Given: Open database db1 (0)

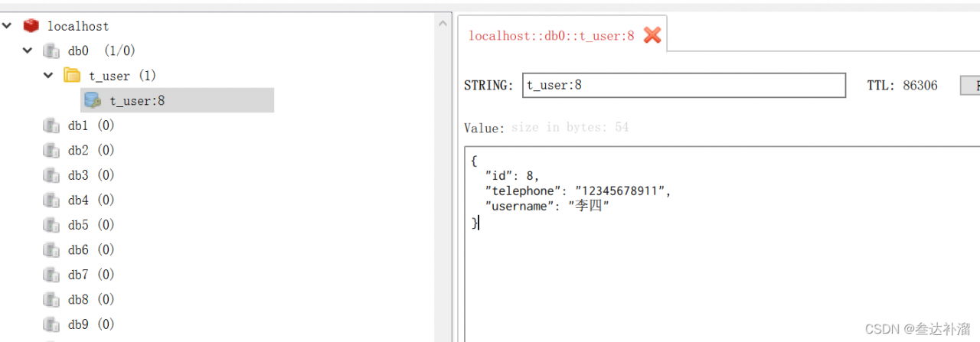Looking at the screenshot, I should [x=91, y=125].
